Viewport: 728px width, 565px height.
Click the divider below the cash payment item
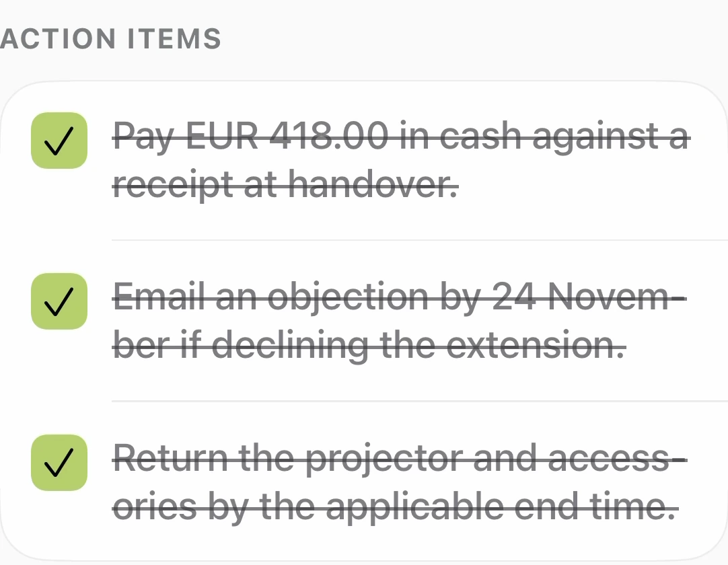(420, 240)
